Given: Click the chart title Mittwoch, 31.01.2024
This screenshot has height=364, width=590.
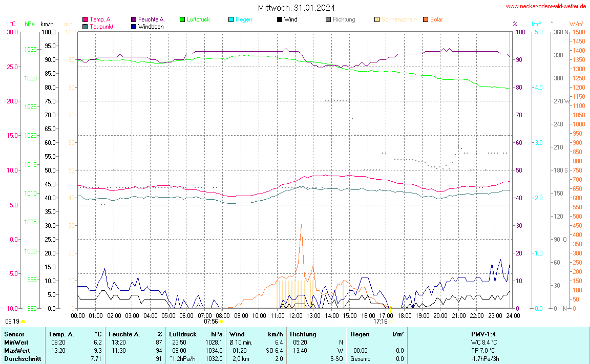Looking at the screenshot, I should point(297,8).
